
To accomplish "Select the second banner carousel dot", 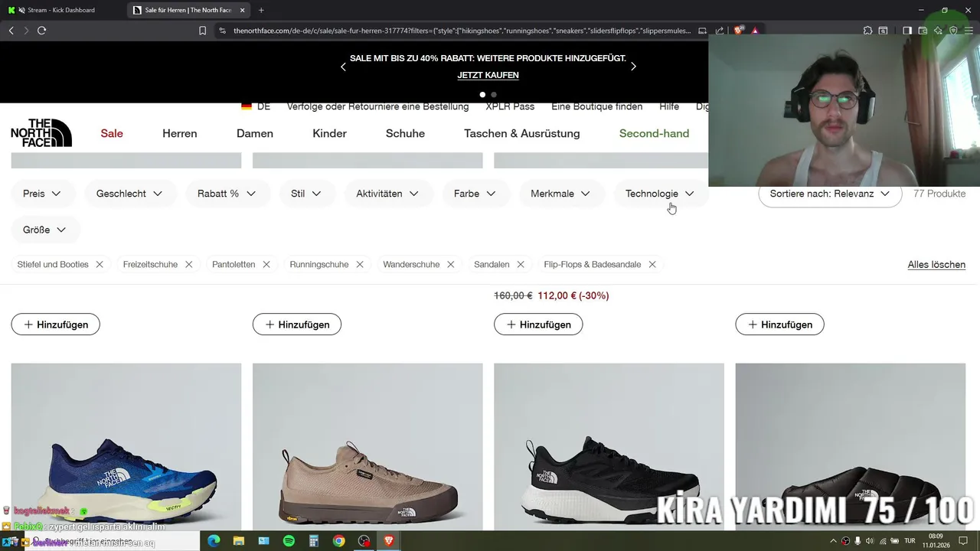I will 494,95.
